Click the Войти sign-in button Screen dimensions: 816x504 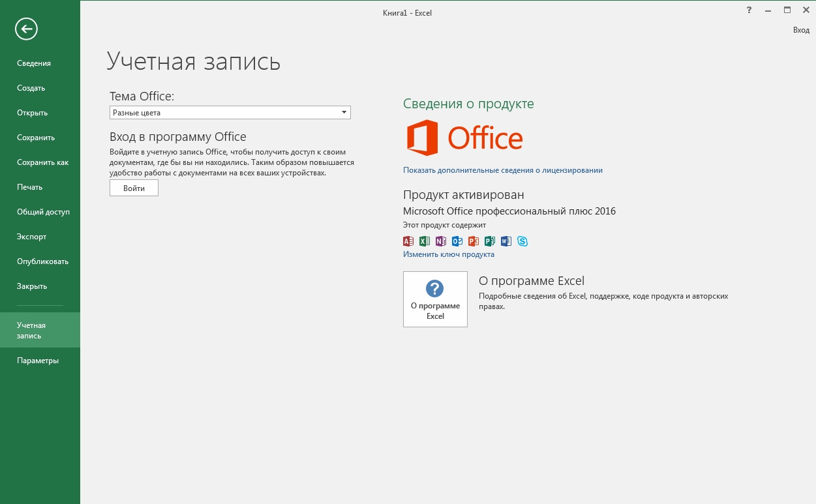coord(134,188)
